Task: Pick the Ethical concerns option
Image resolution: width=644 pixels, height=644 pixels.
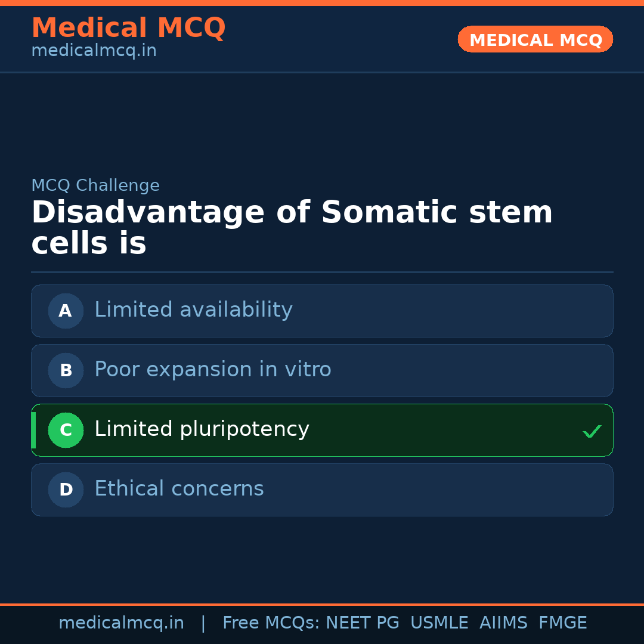Action: pyautogui.click(x=179, y=489)
